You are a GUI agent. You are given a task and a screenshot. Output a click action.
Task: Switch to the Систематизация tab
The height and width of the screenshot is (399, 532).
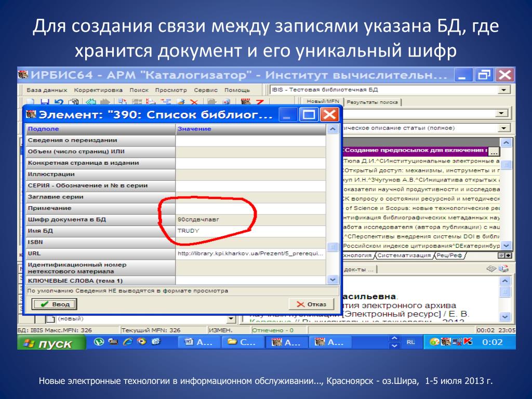[x=404, y=255]
